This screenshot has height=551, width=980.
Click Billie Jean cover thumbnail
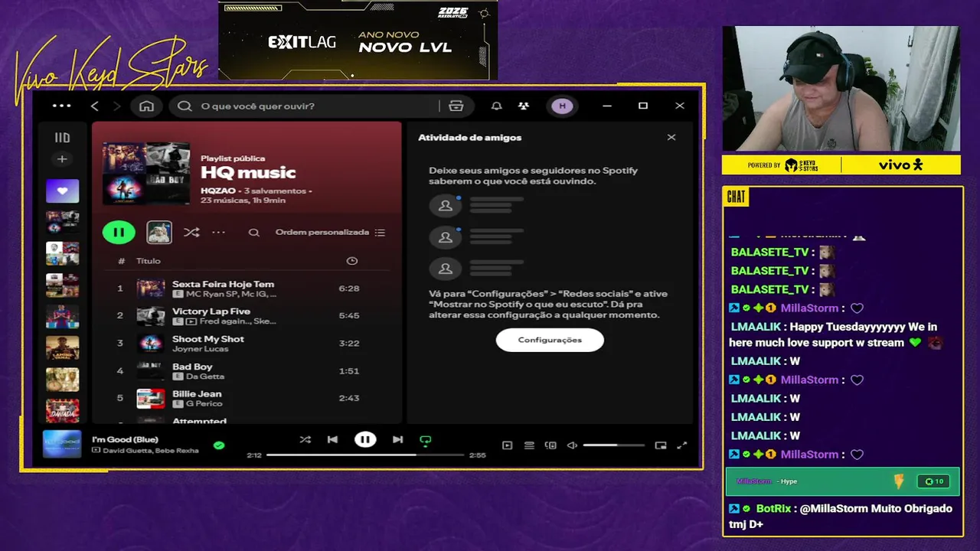151,399
